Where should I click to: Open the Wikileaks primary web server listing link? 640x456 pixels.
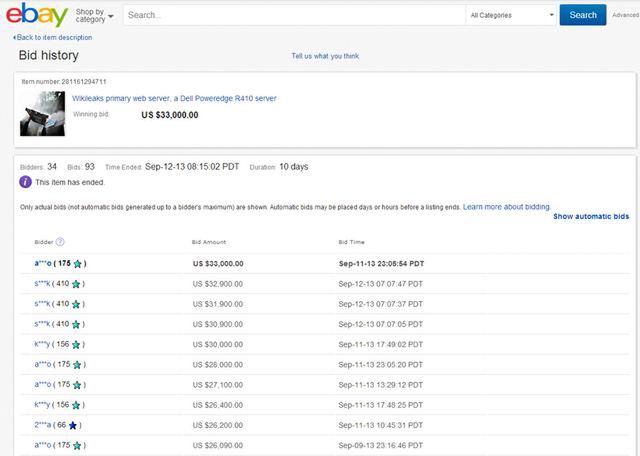point(174,98)
